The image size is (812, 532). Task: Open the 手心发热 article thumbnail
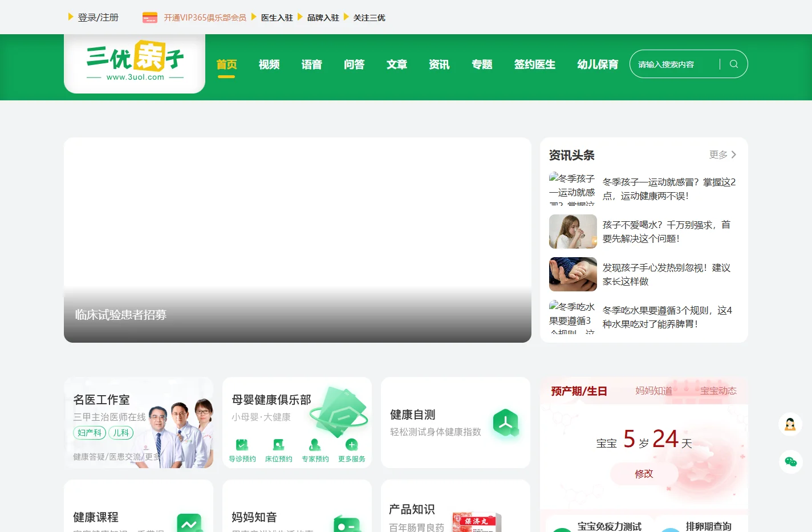click(x=573, y=274)
